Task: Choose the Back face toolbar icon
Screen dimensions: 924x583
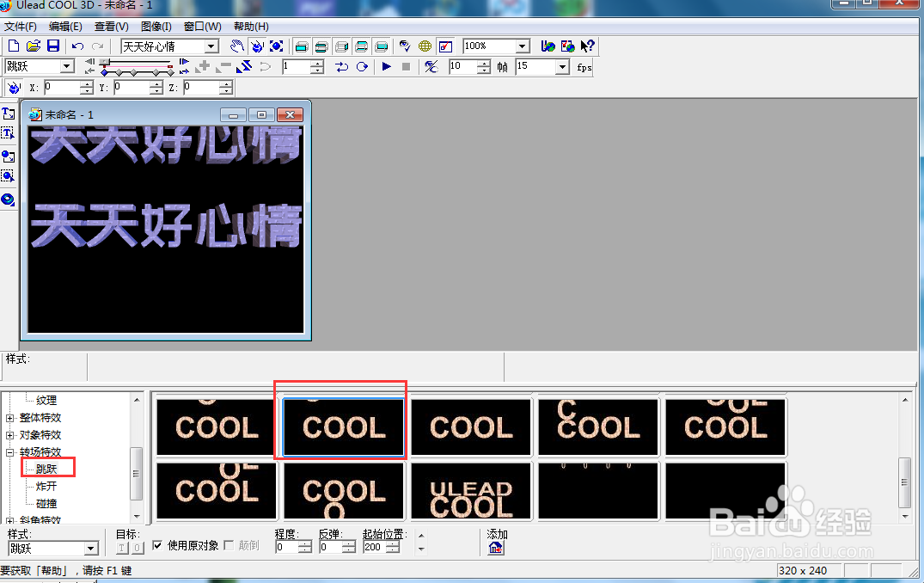Action: 382,46
